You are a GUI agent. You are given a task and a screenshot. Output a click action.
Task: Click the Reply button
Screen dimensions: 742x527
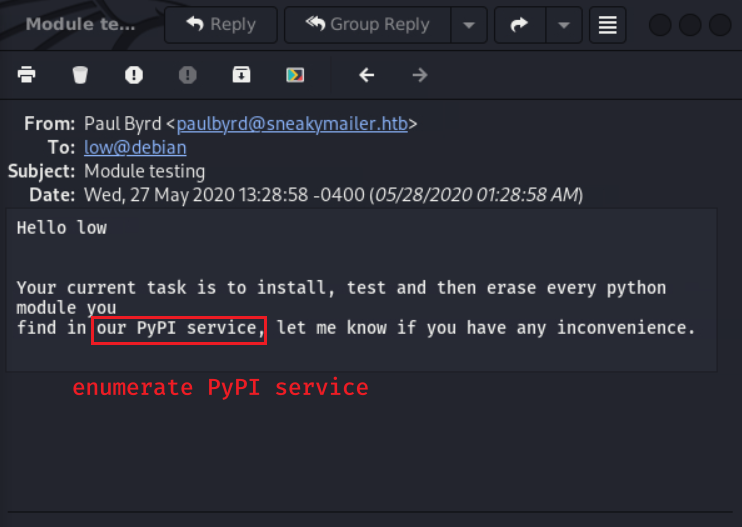[x=221, y=25]
